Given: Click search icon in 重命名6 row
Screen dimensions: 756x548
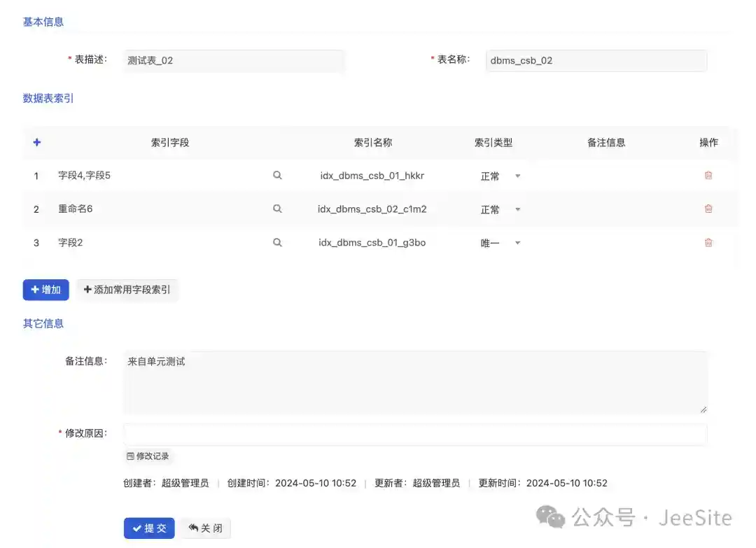Looking at the screenshot, I should 277,209.
